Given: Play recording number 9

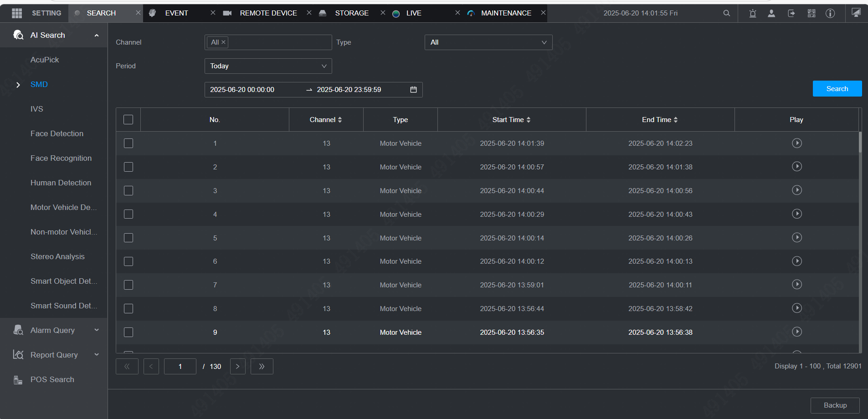Looking at the screenshot, I should 796,332.
